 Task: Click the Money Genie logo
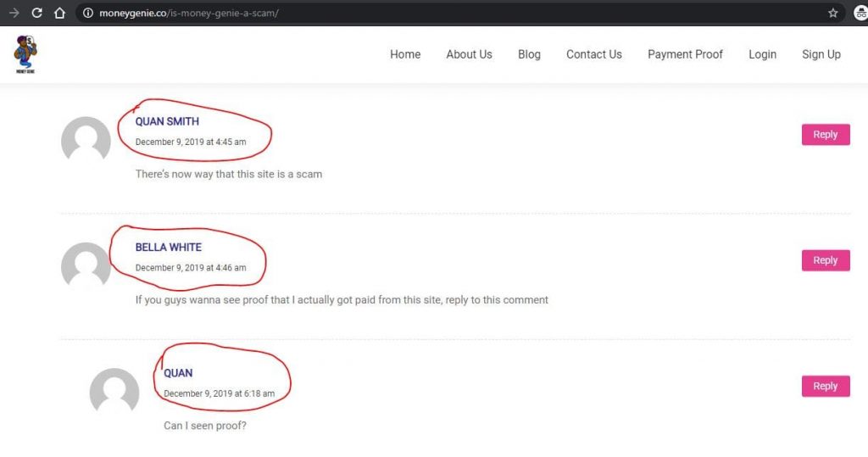(25, 54)
